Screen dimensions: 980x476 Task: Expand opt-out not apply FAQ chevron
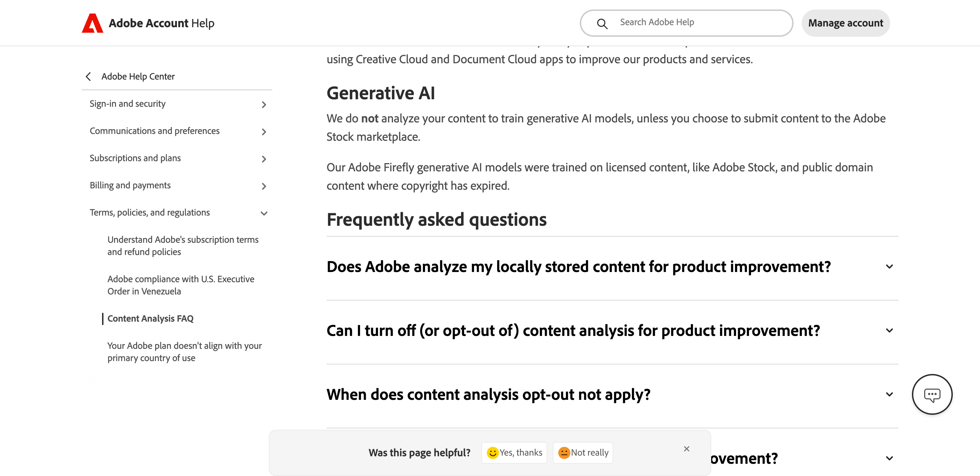[x=889, y=394]
